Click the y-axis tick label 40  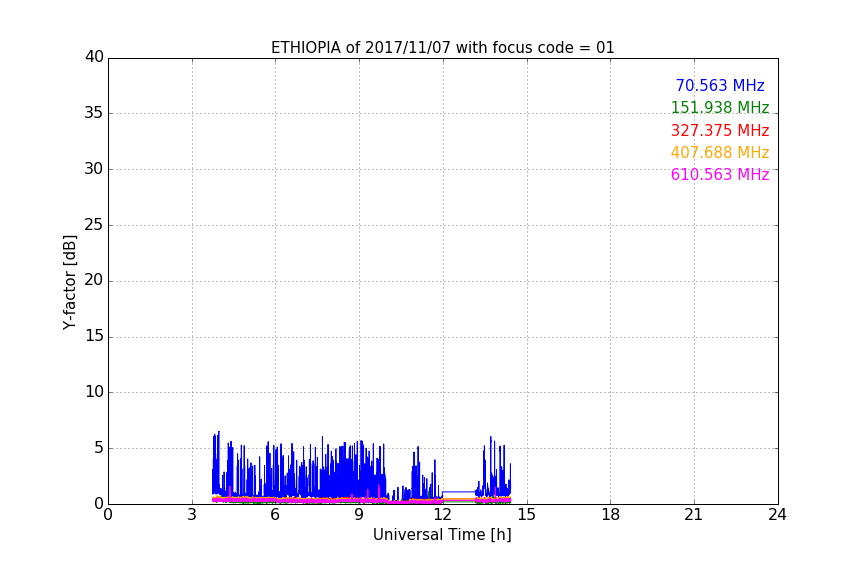94,57
